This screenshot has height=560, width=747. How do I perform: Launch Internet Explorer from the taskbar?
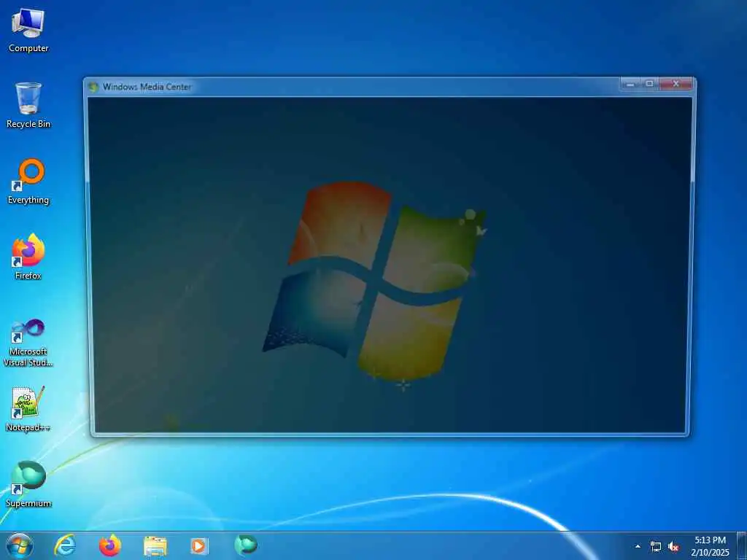(x=65, y=545)
